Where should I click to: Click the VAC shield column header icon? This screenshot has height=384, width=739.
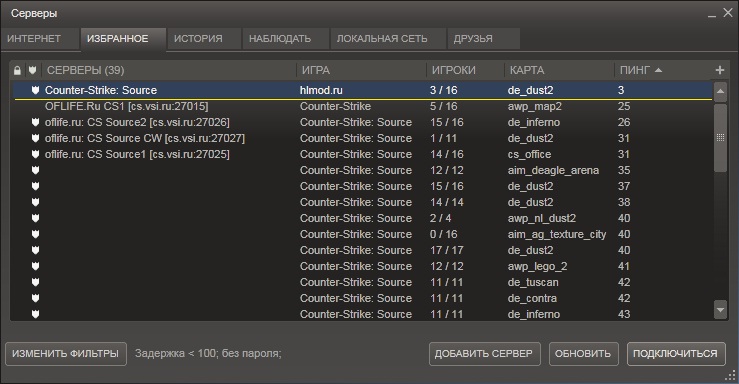point(33,70)
